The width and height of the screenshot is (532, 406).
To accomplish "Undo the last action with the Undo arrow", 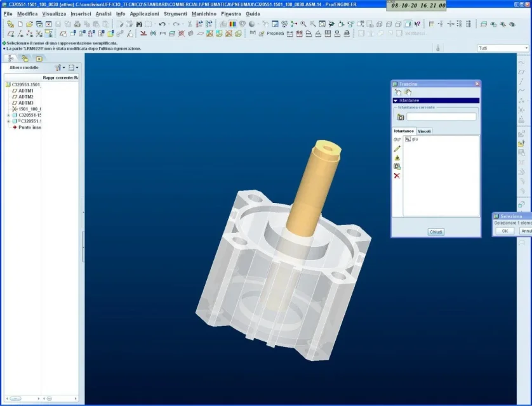I will pos(162,24).
